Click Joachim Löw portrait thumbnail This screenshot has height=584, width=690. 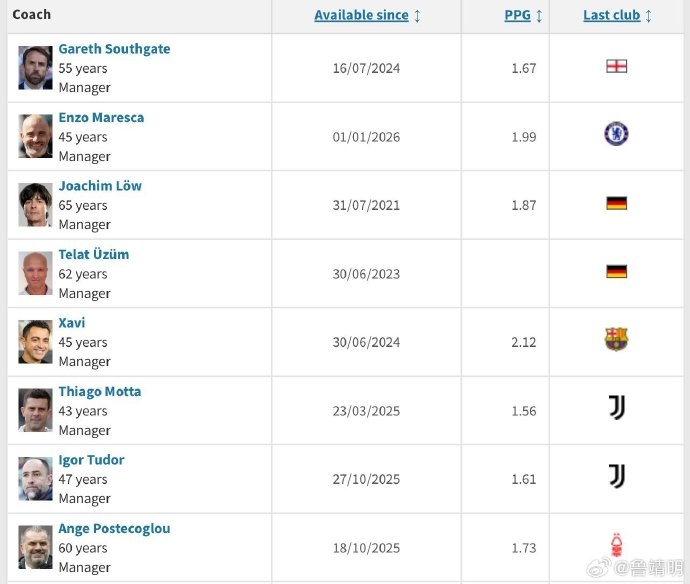[35, 205]
